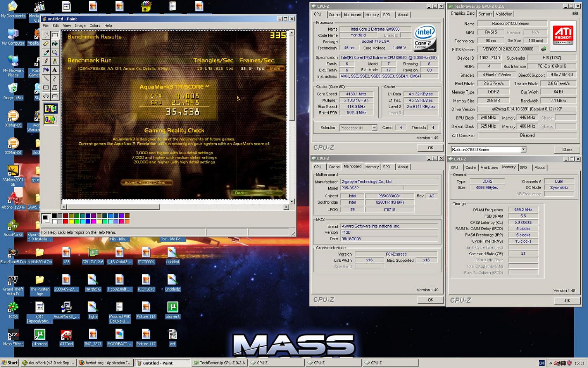Switch to hwbot.org Firefox taskbar button

105,363
